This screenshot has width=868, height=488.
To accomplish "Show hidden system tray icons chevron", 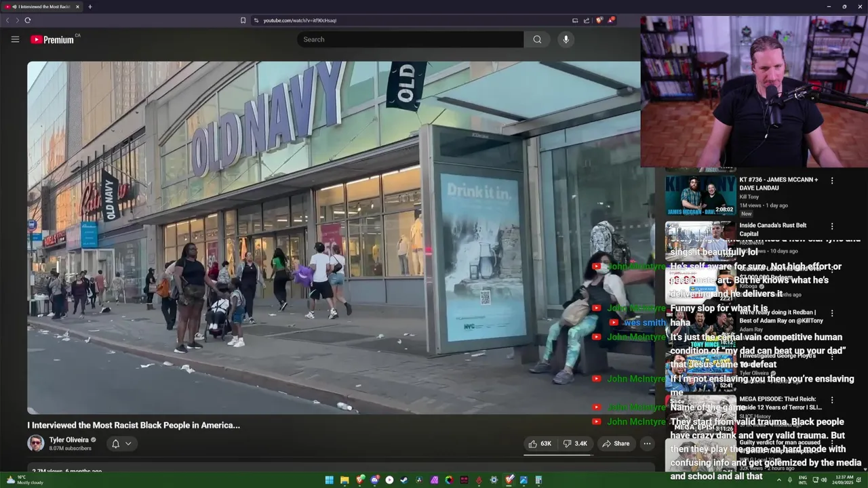I will point(778,480).
